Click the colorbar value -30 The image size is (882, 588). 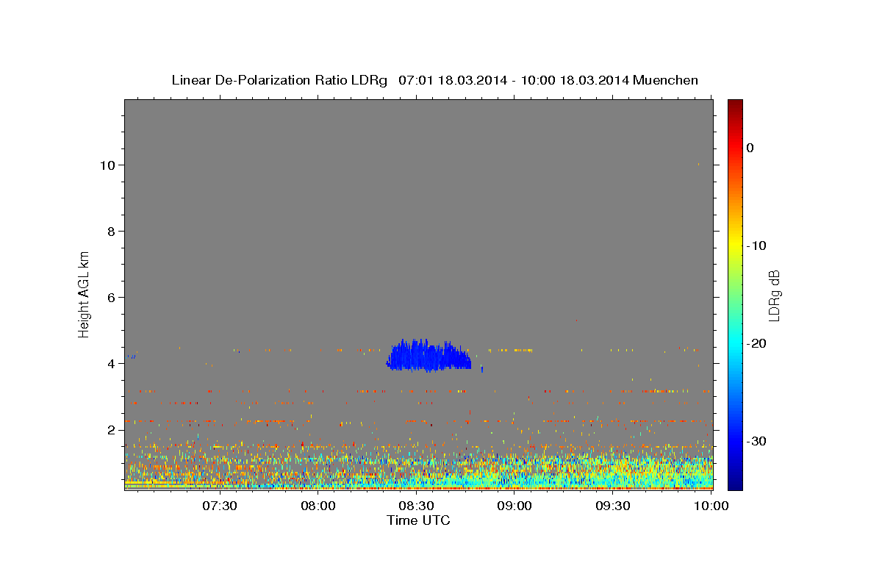[x=756, y=441]
